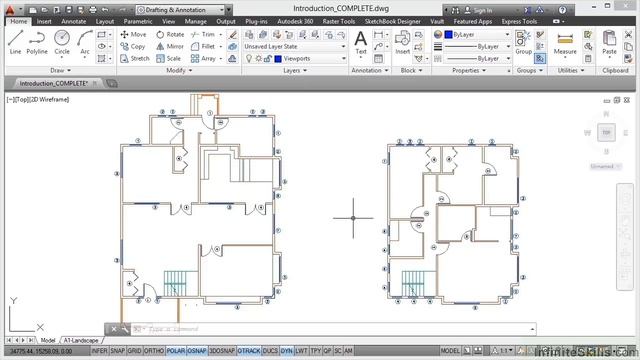Click the Move tool
This screenshot has width=640, height=360.
133,35
